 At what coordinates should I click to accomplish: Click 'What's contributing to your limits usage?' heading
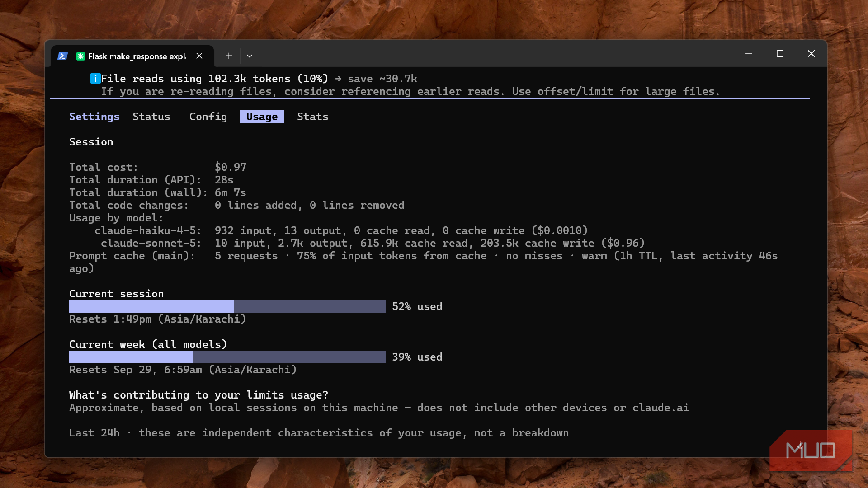point(199,395)
